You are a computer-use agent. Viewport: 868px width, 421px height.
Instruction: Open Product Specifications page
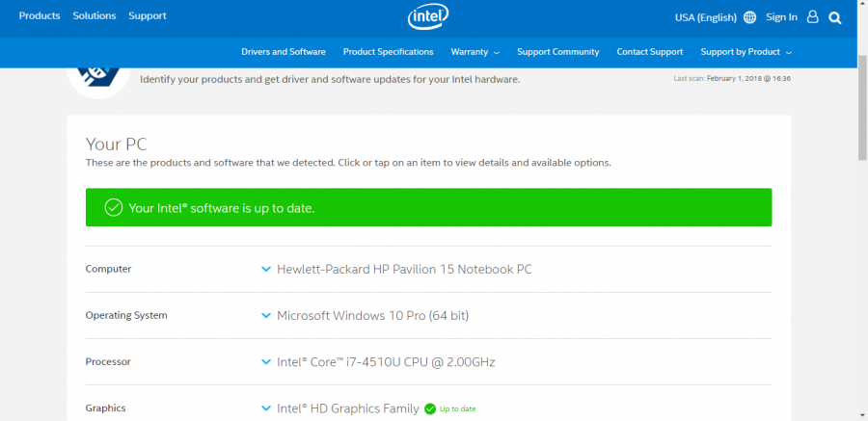coord(388,52)
